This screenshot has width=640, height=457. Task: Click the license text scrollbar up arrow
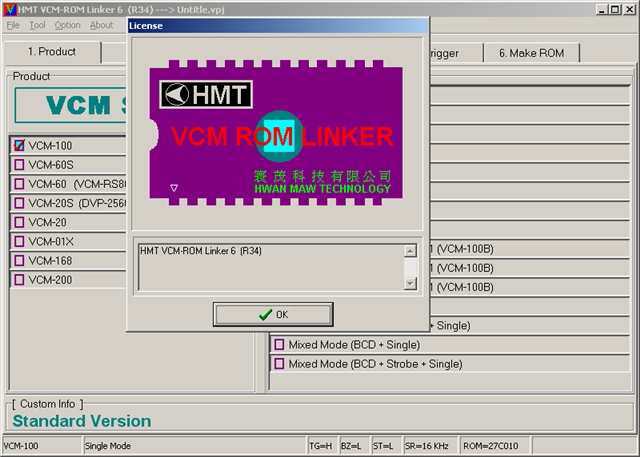[x=410, y=251]
